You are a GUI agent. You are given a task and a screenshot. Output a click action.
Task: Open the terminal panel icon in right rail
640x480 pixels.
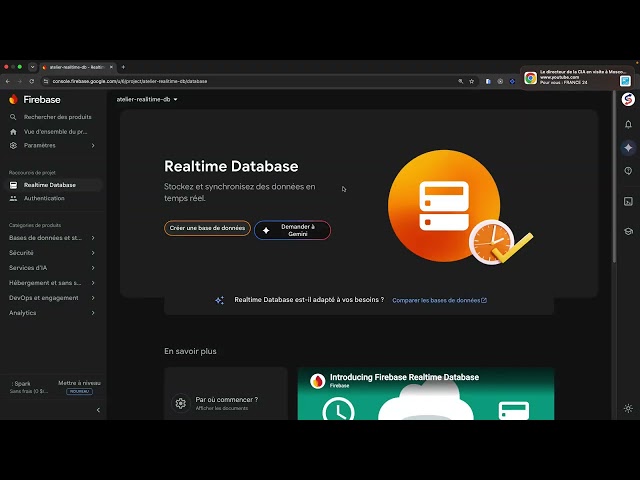click(x=628, y=201)
